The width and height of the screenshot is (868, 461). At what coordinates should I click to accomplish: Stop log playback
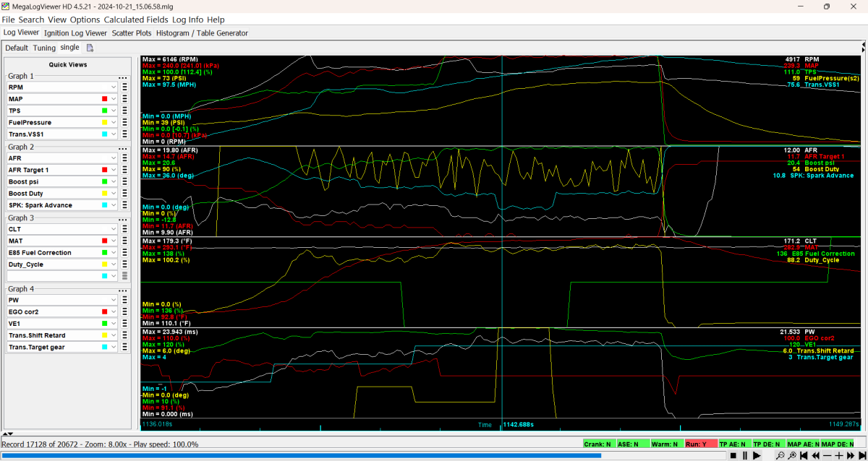click(733, 455)
